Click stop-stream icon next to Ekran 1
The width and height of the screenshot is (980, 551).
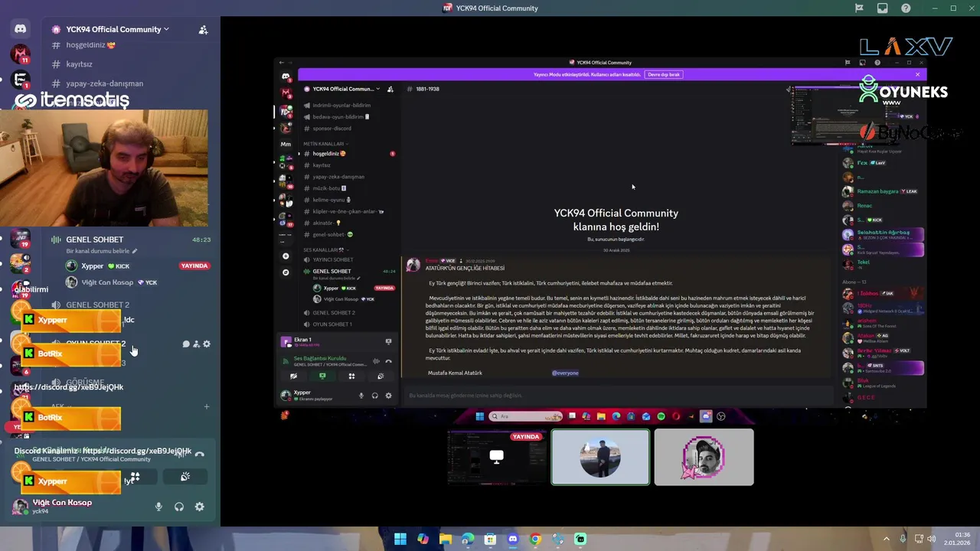(388, 341)
